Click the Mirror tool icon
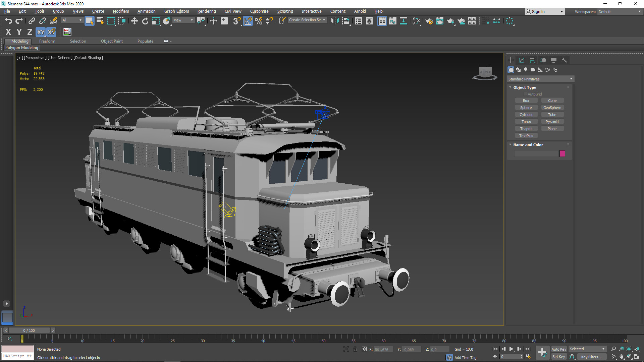Viewport: 644px width, 362px height. click(x=334, y=21)
